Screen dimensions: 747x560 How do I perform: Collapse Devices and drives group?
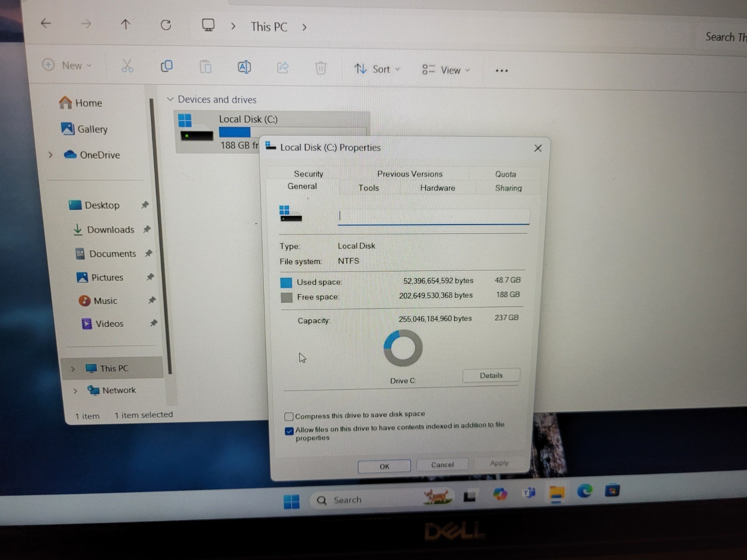tap(170, 99)
